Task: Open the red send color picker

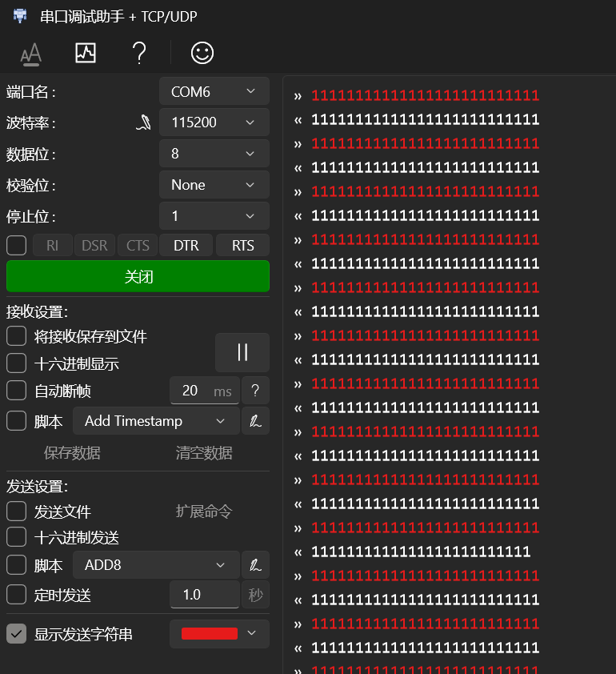Action: (218, 634)
